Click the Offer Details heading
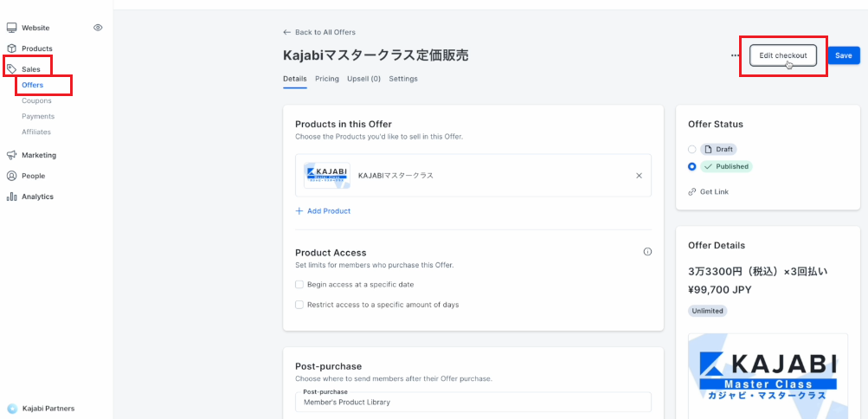868x419 pixels. click(717, 245)
